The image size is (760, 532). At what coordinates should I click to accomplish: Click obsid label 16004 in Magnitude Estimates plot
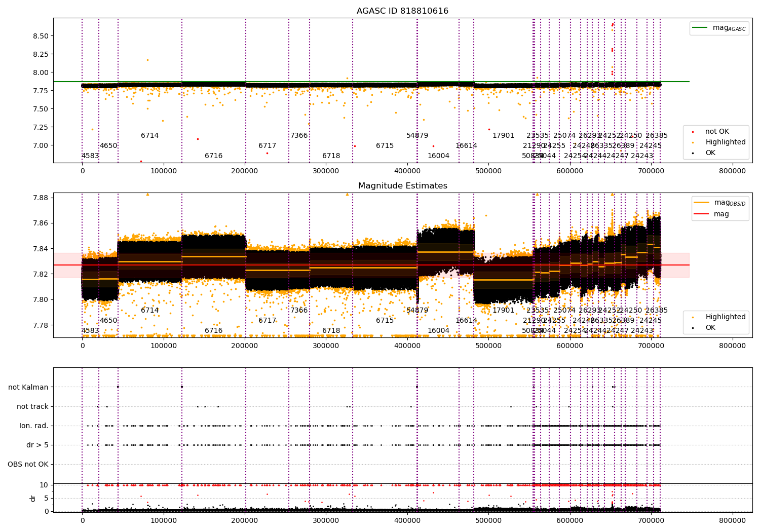point(439,331)
